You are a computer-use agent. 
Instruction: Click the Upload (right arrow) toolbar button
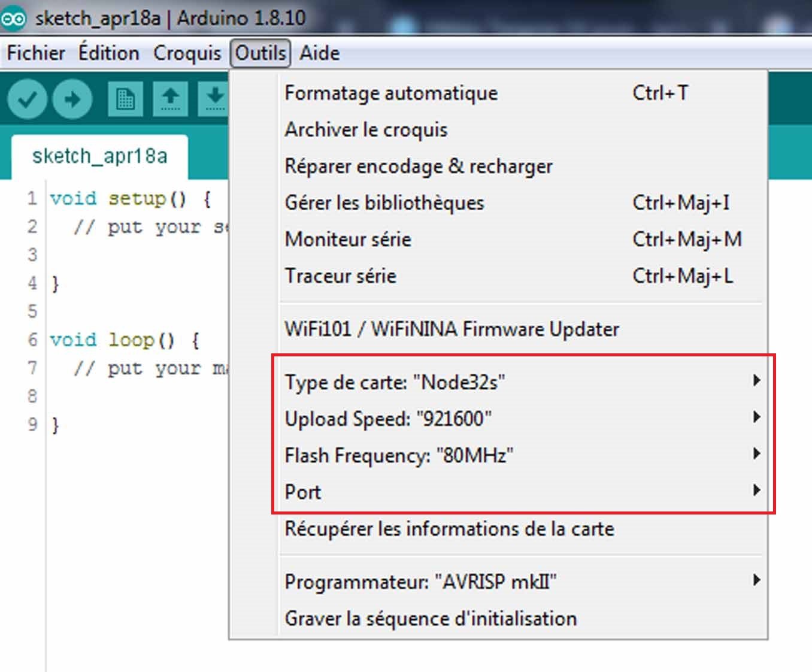72,99
